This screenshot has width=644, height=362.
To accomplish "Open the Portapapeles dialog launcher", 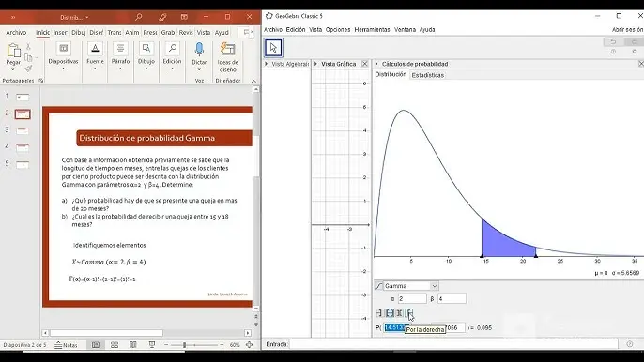I will [41, 81].
